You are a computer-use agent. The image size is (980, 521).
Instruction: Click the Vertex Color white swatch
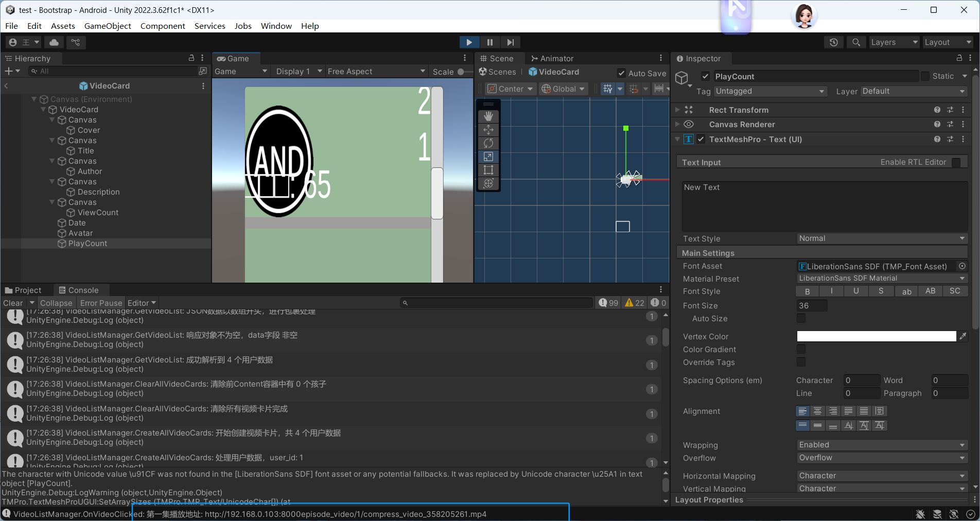[x=877, y=336]
